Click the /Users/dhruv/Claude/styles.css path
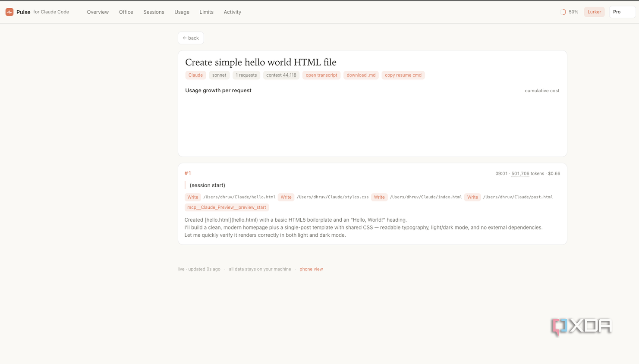The width and height of the screenshot is (639, 364). click(333, 197)
